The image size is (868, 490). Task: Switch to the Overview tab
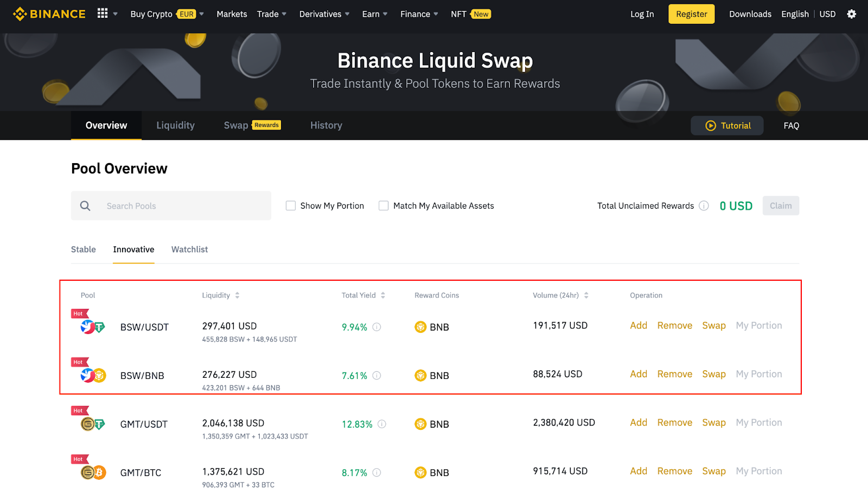coord(106,125)
